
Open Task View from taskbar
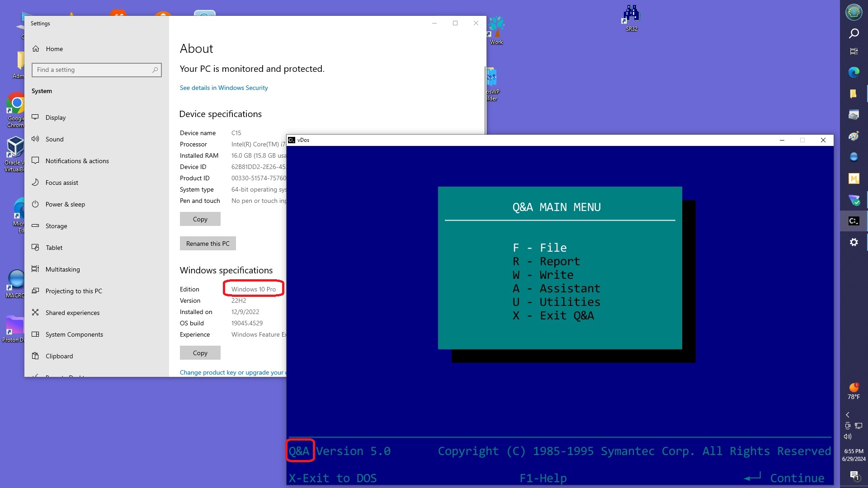tap(854, 52)
